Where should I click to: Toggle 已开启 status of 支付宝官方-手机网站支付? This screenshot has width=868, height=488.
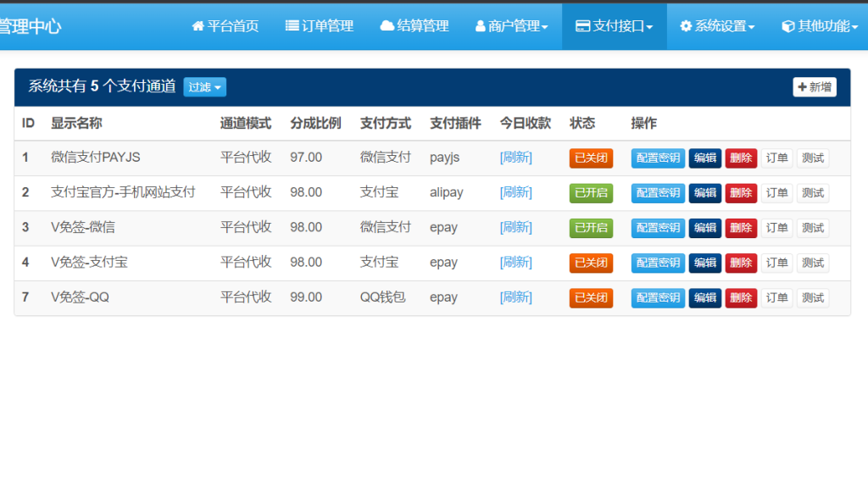591,193
